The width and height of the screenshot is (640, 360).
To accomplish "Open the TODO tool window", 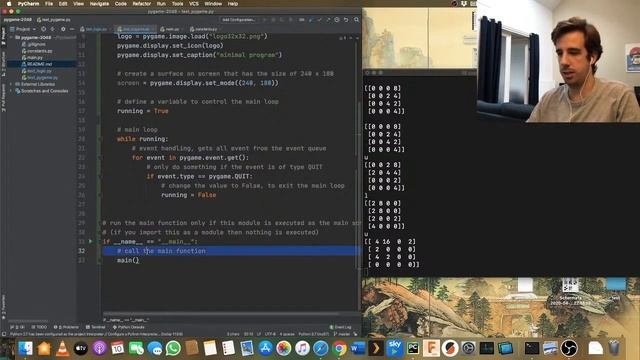I will (x=40, y=327).
